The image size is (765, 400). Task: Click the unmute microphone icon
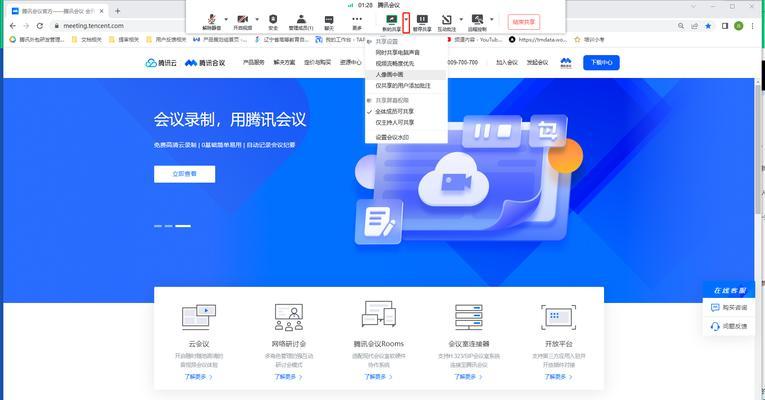[x=211, y=19]
